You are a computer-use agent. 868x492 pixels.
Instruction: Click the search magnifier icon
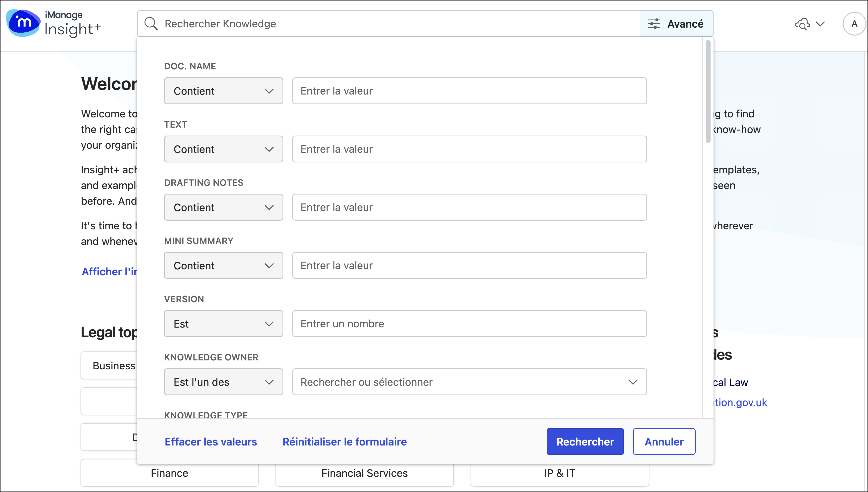pos(151,23)
